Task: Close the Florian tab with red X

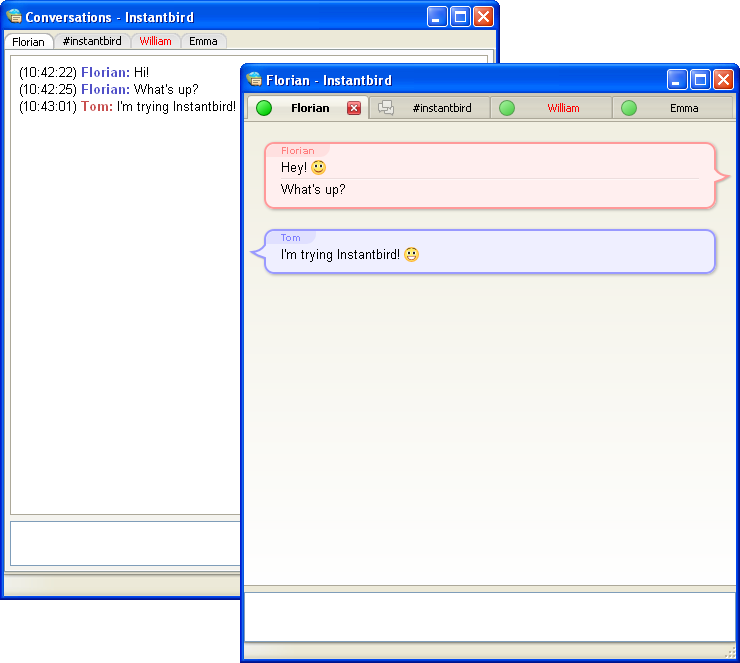Action: (354, 108)
